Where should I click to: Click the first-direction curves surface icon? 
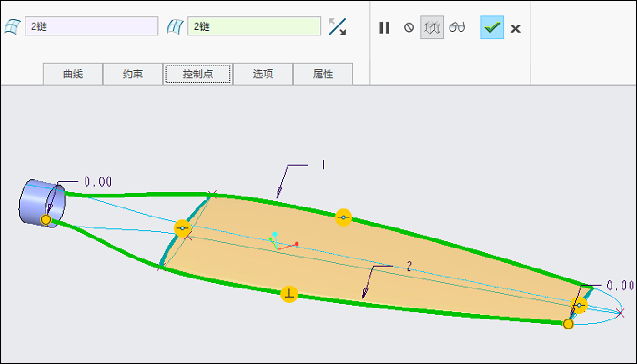point(12,26)
